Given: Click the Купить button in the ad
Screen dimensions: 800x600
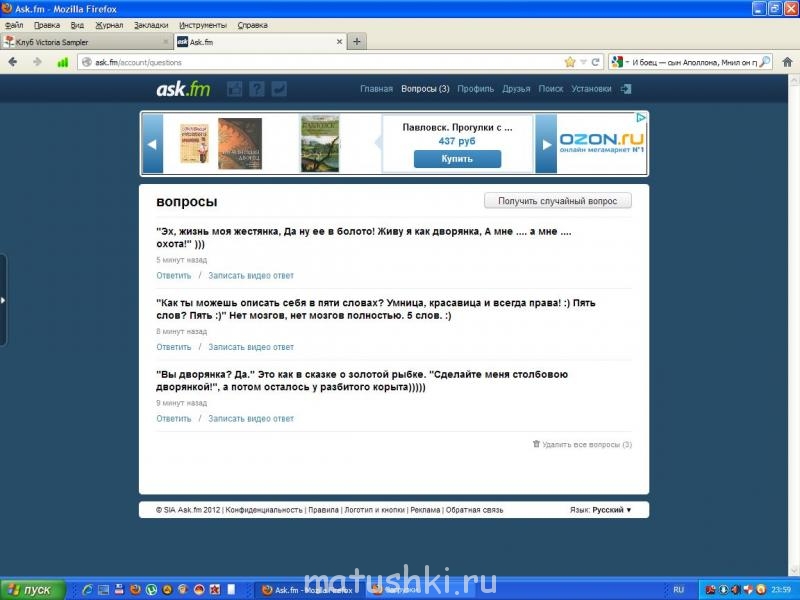Looking at the screenshot, I should [457, 159].
